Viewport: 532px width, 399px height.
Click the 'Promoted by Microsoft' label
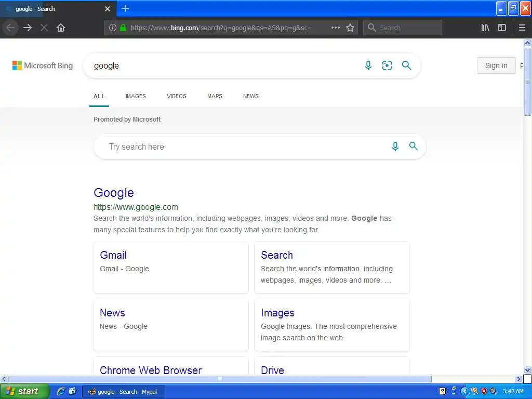click(x=127, y=119)
